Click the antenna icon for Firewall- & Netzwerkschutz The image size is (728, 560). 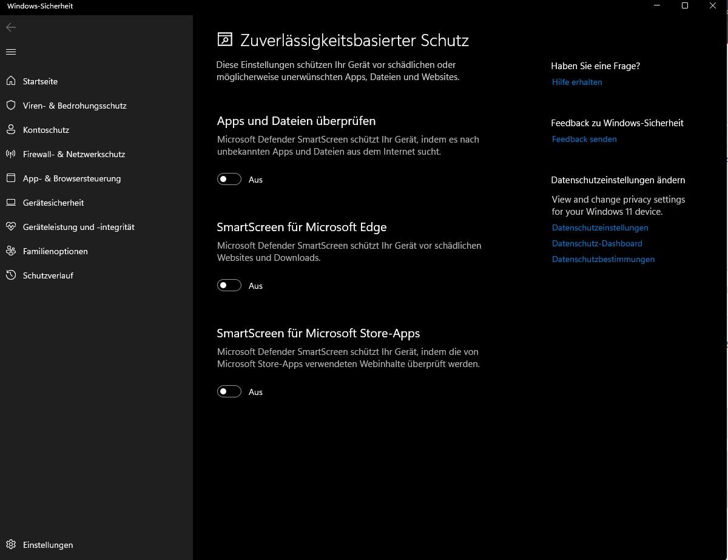point(11,153)
